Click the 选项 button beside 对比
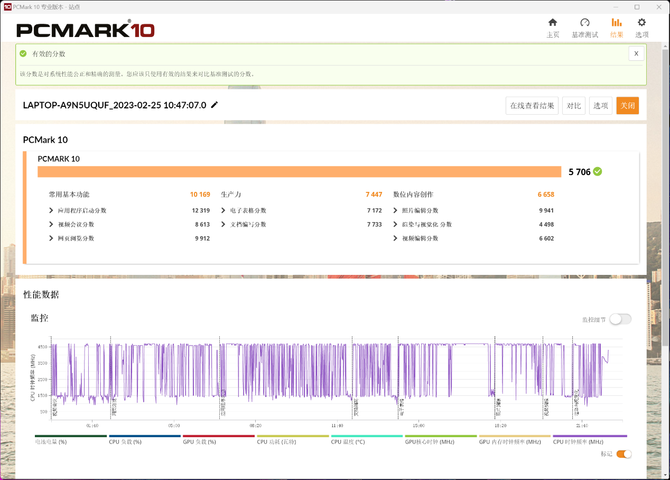The height and width of the screenshot is (480, 670). click(x=600, y=106)
